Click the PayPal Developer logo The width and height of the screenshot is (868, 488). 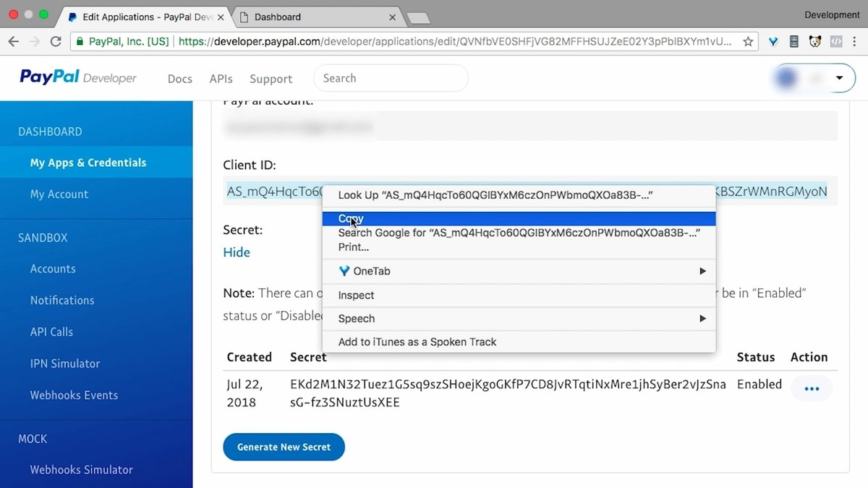point(78,77)
